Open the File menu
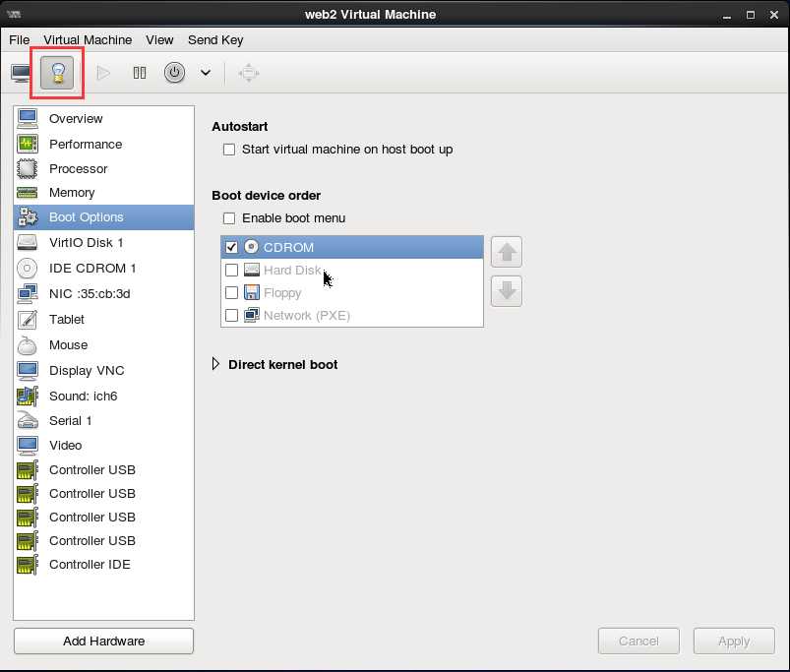This screenshot has width=790, height=672. (x=19, y=39)
